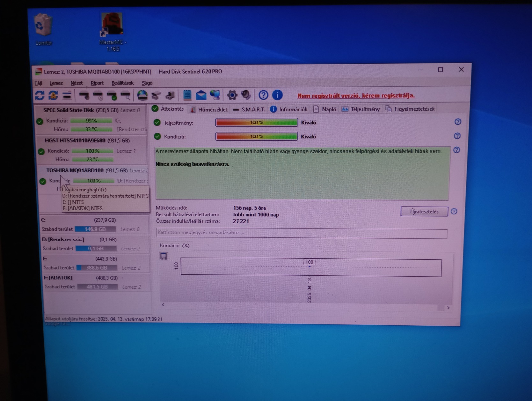532x401 pixels.
Task: Click the help icon beside Kondíció bar
Action: click(x=457, y=136)
